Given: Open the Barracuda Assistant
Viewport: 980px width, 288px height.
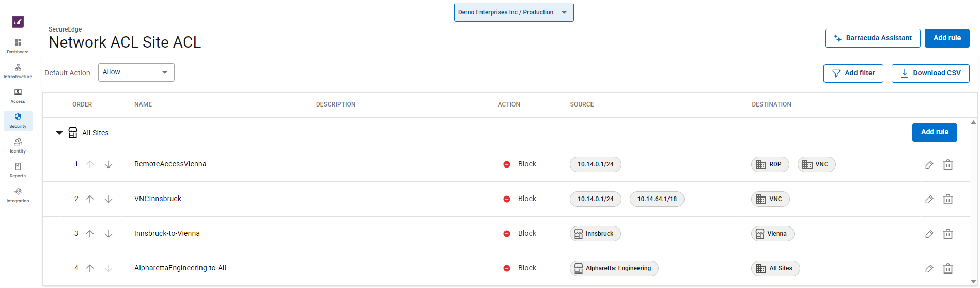Looking at the screenshot, I should coord(872,38).
